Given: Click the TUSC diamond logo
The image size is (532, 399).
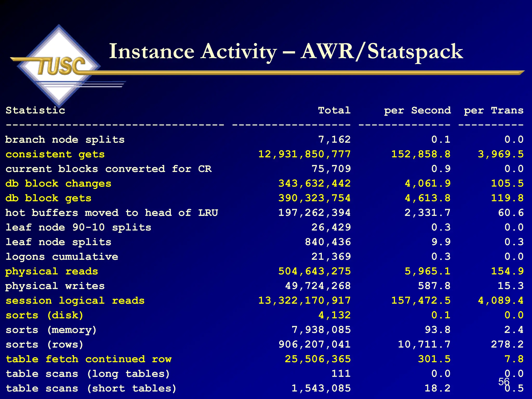Looking at the screenshot, I should click(59, 66).
